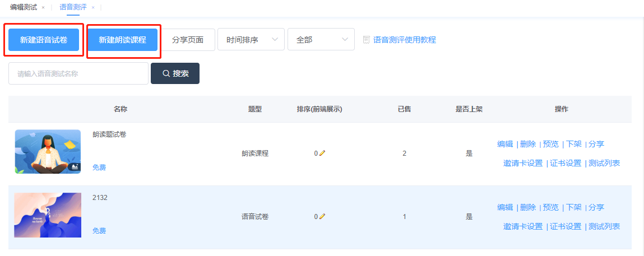
Task: Open the 分享页面 button
Action: click(188, 40)
